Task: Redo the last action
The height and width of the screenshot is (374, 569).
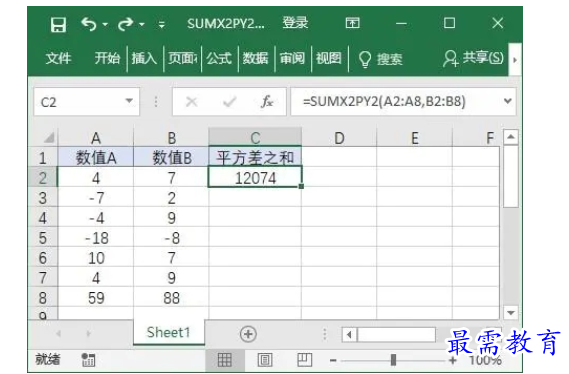Action: 126,24
